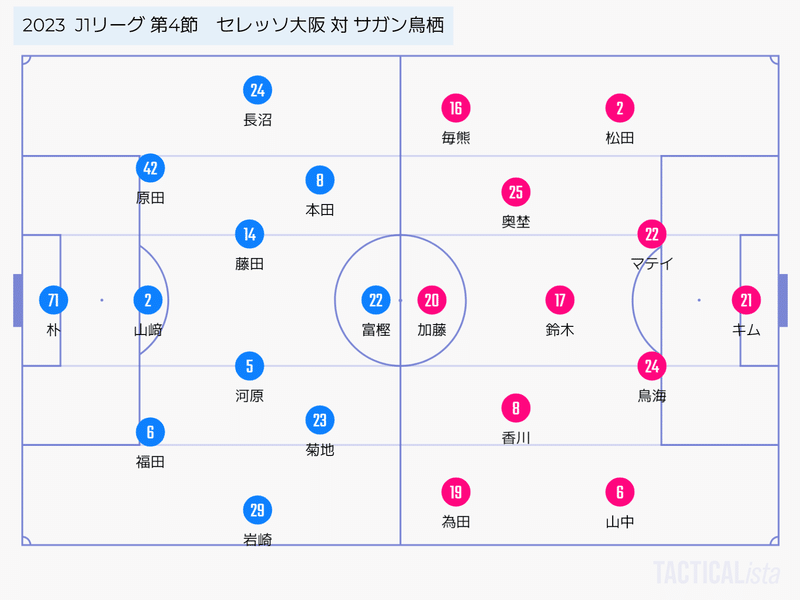Screen dimensions: 800x600
Task: Pick blue player 8 本田 marker
Action: [319, 180]
